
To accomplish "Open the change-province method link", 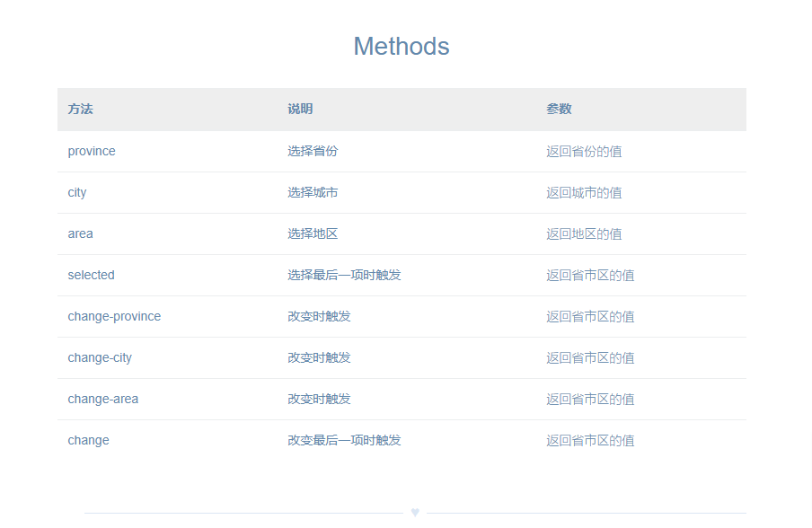I will click(x=114, y=316).
